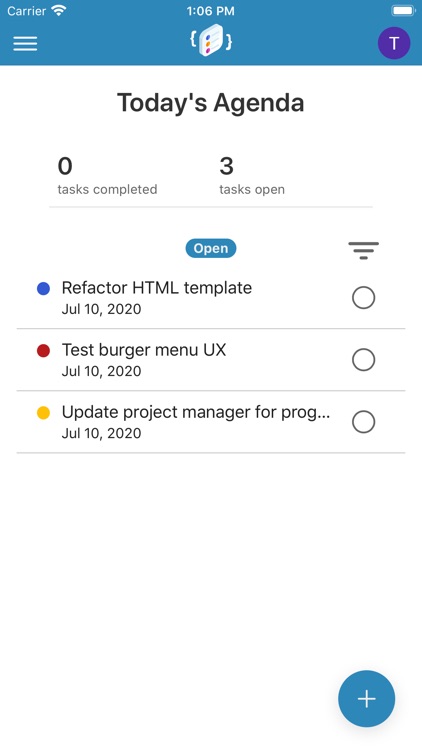Open the task filter icon
The image size is (422, 750).
pos(364,251)
